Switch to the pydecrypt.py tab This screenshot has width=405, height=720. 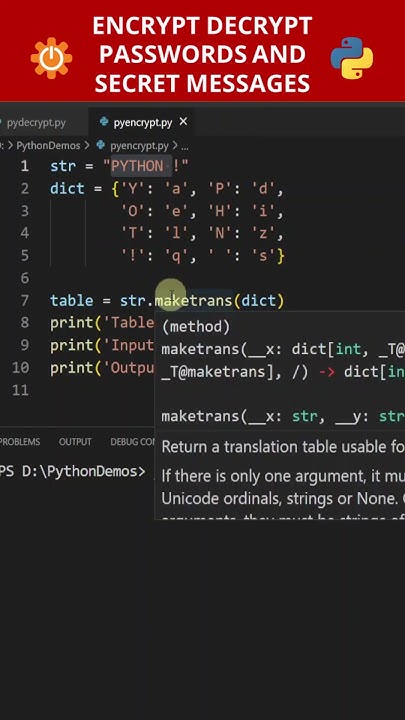(x=36, y=123)
